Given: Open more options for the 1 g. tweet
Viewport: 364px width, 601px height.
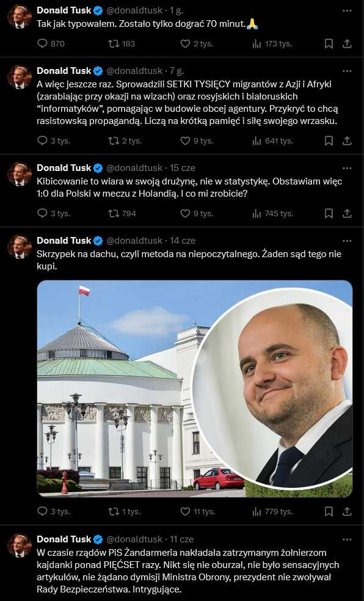Looking at the screenshot, I should [347, 11].
